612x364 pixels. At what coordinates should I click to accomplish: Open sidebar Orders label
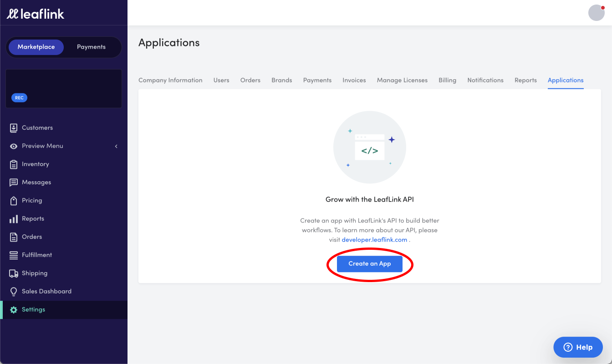pos(32,237)
